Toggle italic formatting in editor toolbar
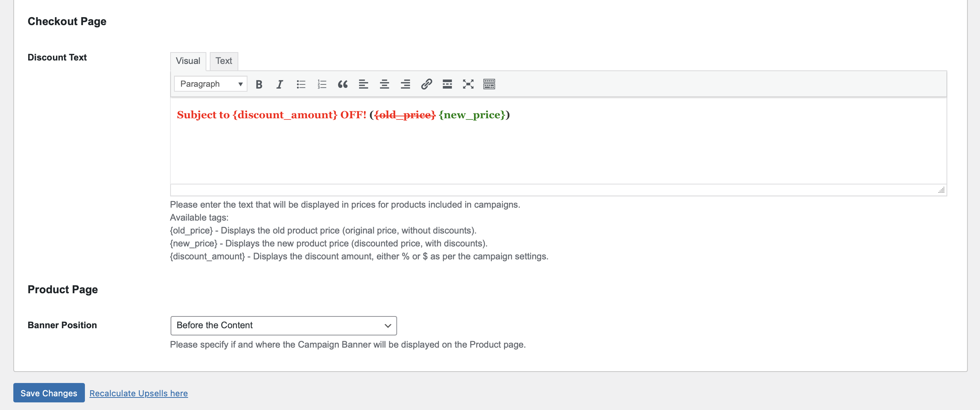This screenshot has height=410, width=980. click(x=280, y=84)
